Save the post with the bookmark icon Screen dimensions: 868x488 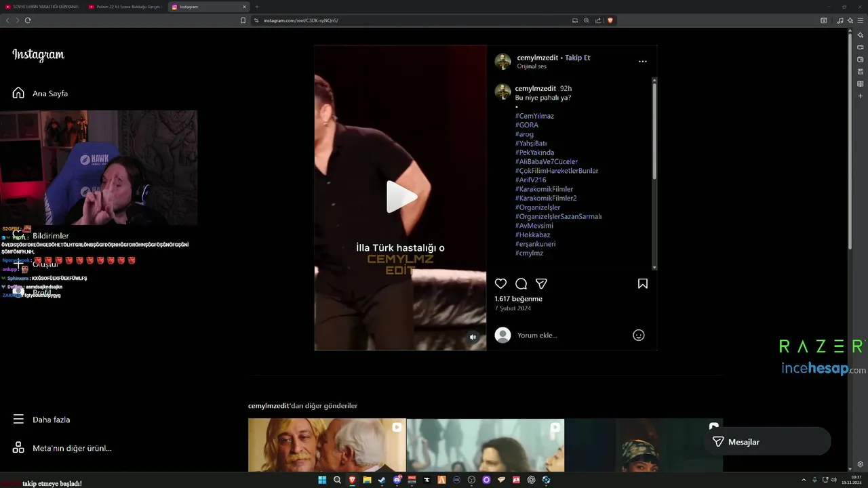(x=642, y=284)
